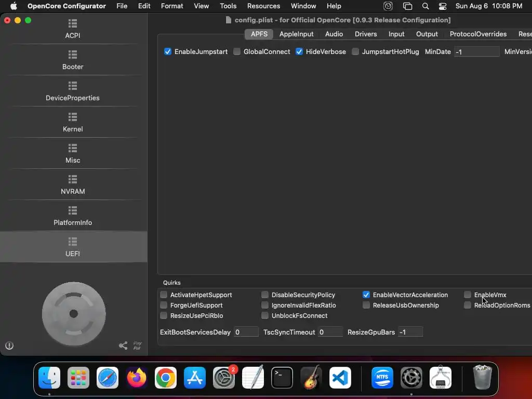Enable the GlobalConnect checkbox
Viewport: 532px width, 399px height.
point(237,51)
